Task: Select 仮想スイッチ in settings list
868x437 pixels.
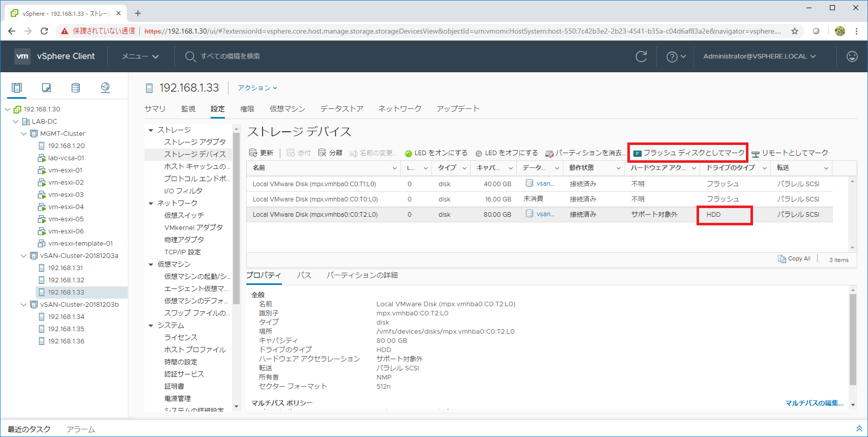Action: [184, 215]
